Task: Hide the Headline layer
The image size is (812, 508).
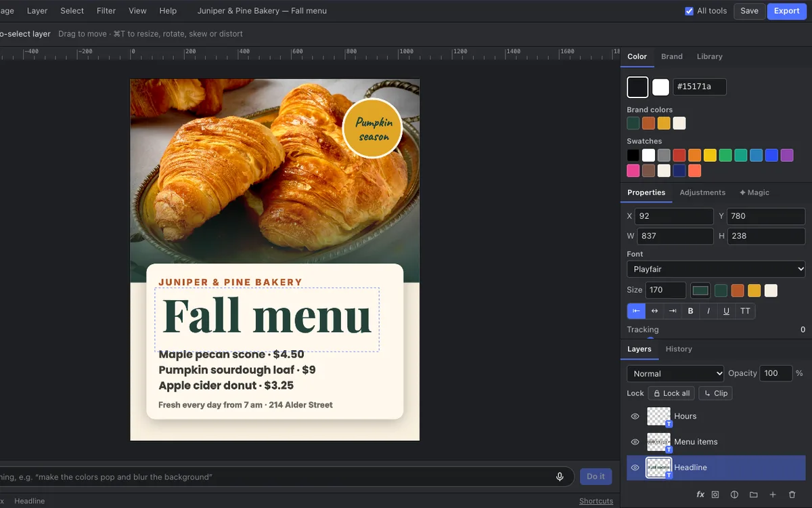Action: click(x=635, y=468)
